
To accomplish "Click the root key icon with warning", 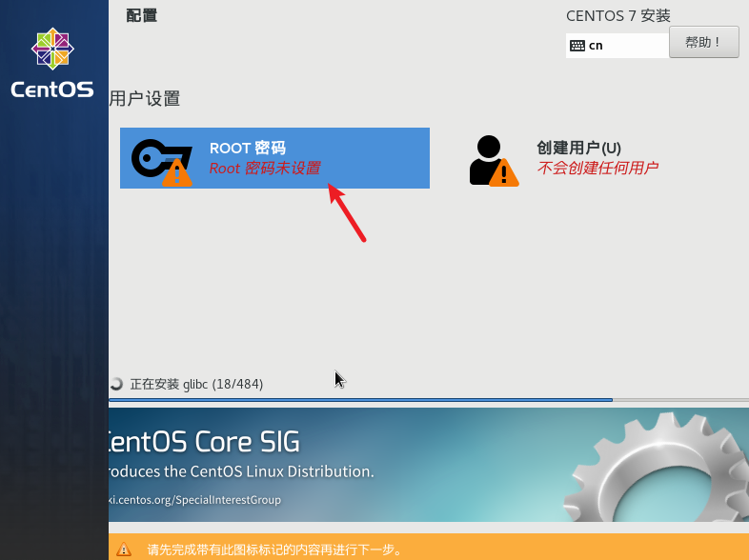I will (162, 162).
